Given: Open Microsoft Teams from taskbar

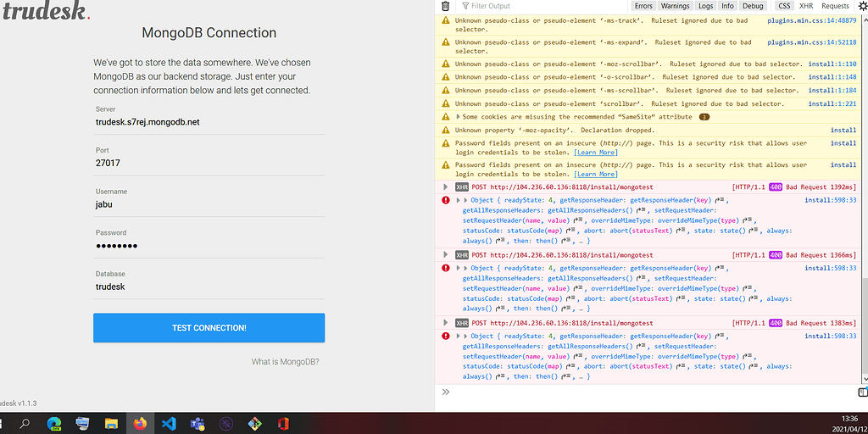Looking at the screenshot, I should pos(197,423).
